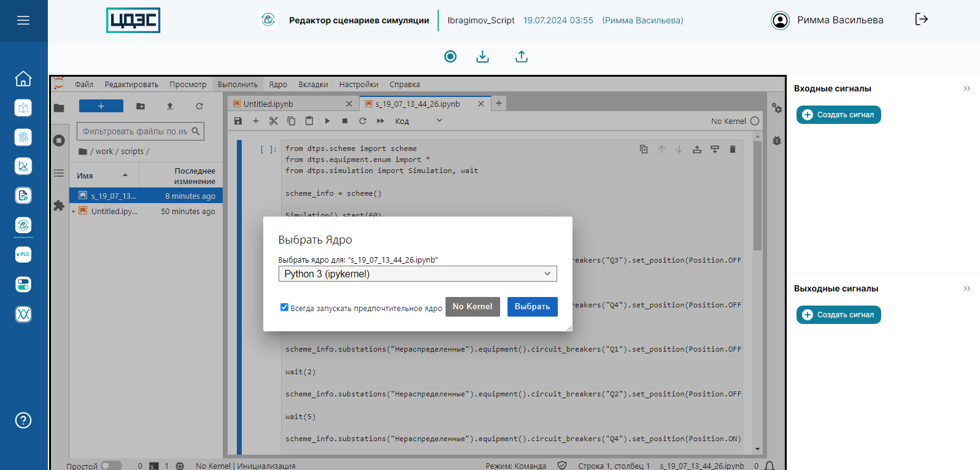Click the extensions puzzle icon in Jupyter sidebar
Screen dimensions: 980x470
coord(59,206)
